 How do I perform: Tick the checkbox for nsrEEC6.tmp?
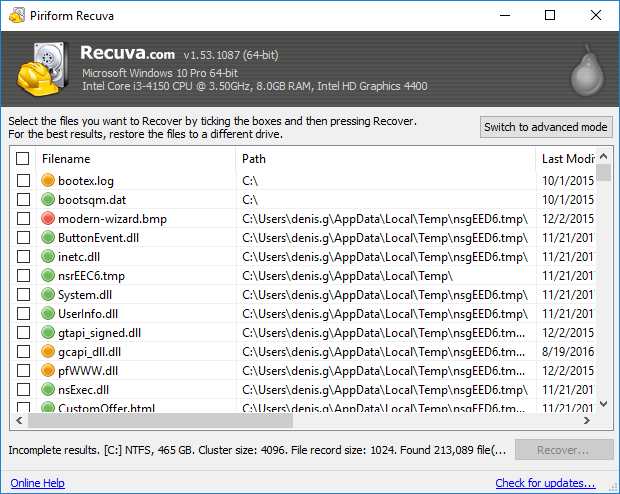tap(23, 275)
